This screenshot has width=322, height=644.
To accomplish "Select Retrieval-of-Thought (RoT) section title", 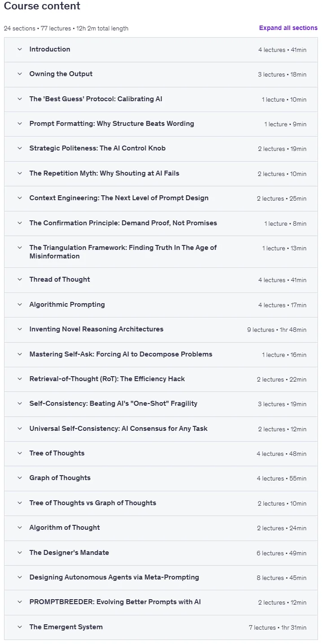I will (x=107, y=379).
